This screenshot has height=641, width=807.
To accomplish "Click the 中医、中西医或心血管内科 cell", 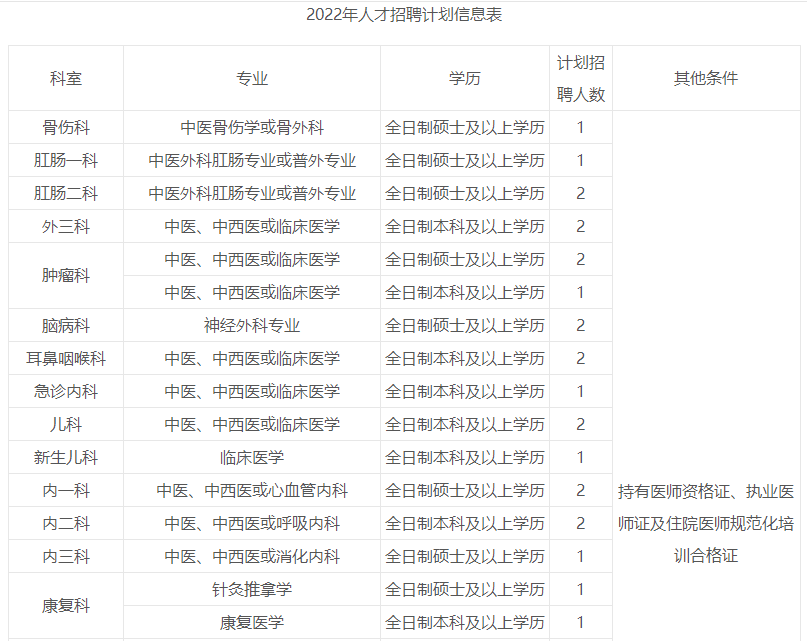I will 252,490.
